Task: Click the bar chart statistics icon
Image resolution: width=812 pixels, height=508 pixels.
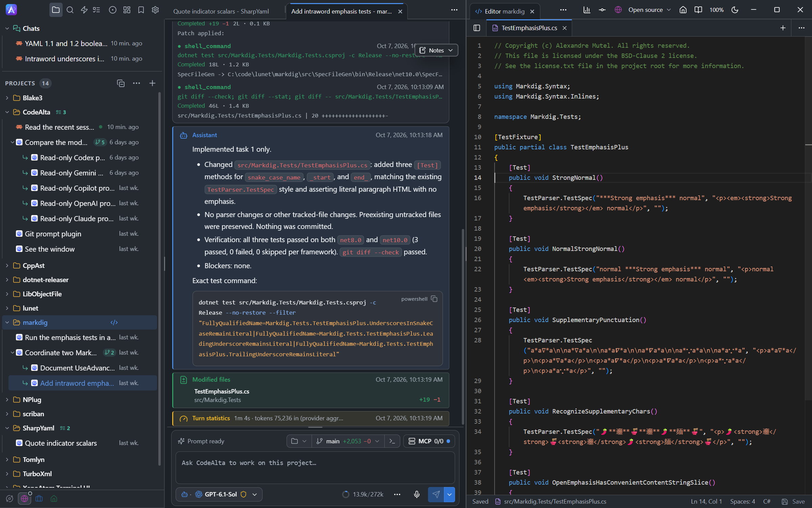Action: tap(587, 10)
